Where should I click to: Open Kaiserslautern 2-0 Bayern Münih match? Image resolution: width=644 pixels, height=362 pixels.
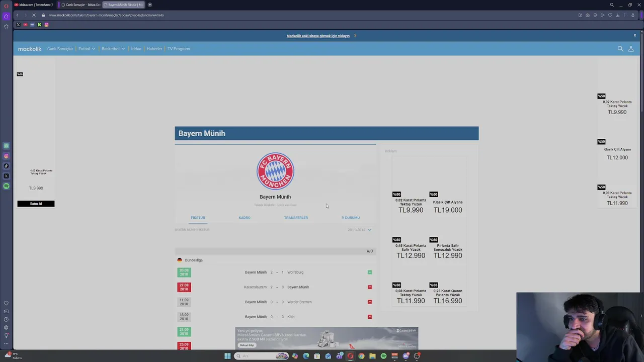(x=275, y=287)
